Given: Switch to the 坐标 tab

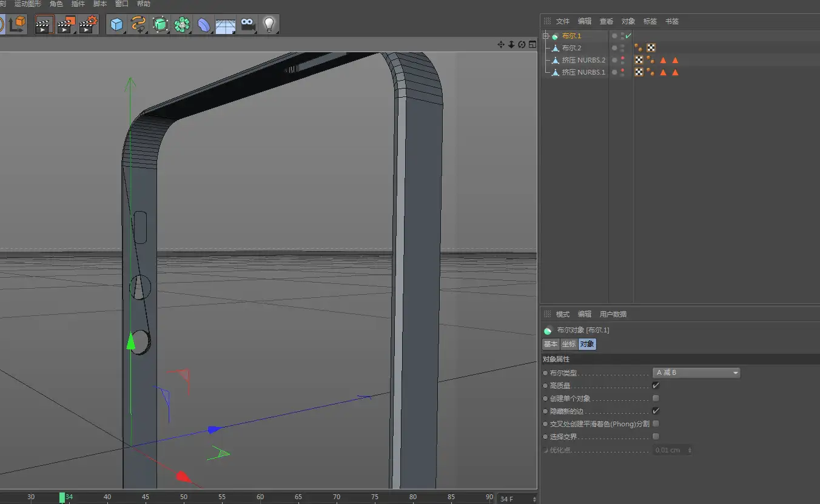Looking at the screenshot, I should (568, 344).
